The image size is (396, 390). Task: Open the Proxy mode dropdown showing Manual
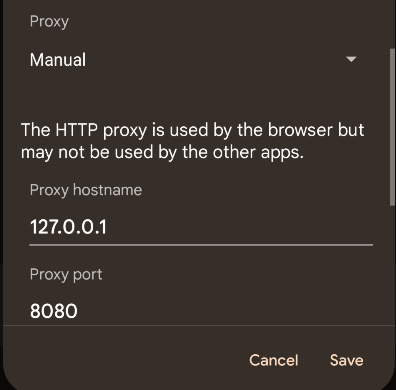pyautogui.click(x=193, y=60)
